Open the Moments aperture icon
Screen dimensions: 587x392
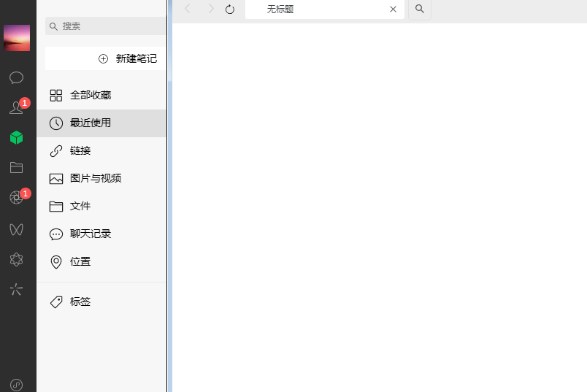pyautogui.click(x=16, y=198)
